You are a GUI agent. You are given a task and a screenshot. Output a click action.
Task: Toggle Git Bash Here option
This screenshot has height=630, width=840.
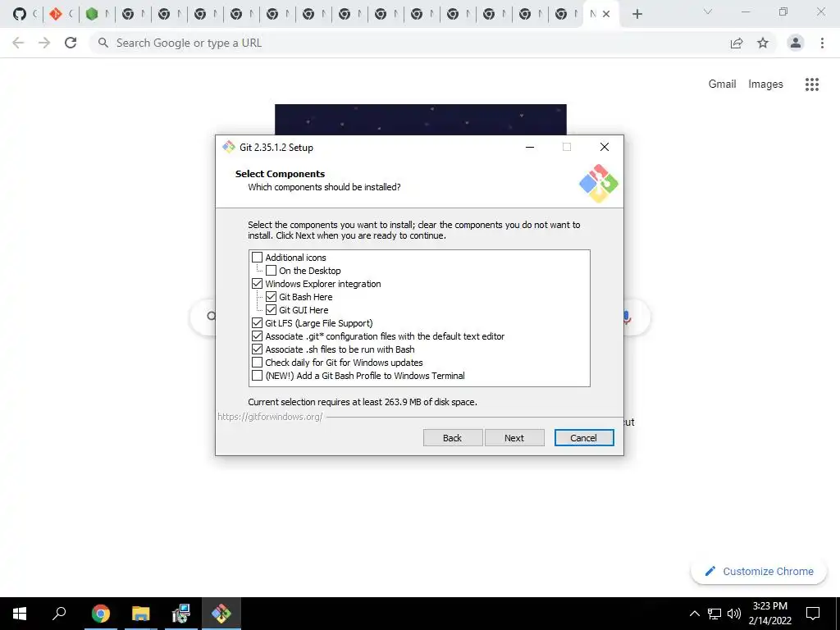pyautogui.click(x=271, y=297)
